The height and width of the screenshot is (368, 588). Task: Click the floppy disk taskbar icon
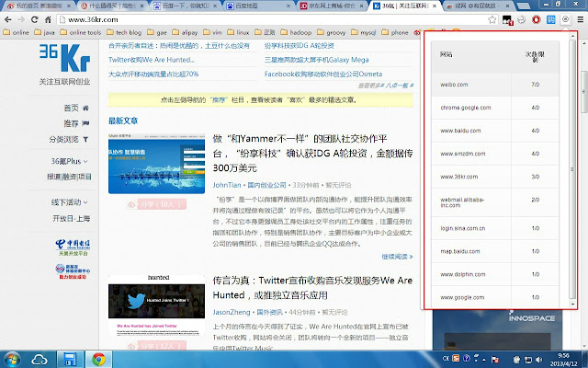click(x=70, y=358)
